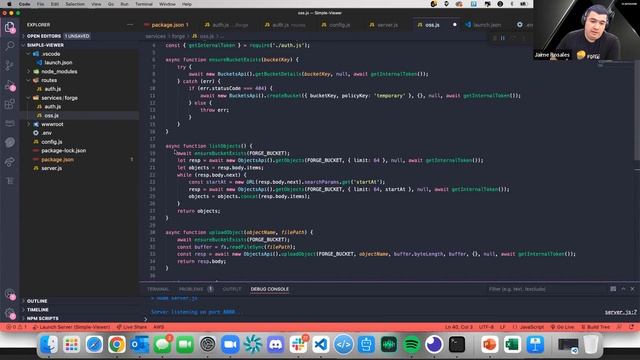The height and width of the screenshot is (360, 640).
Task: Click UTF-8 encoding in status bar
Action: [x=486, y=327]
